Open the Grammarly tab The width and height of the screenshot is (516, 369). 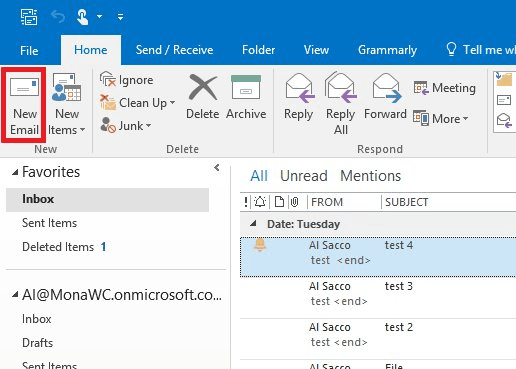pos(387,50)
